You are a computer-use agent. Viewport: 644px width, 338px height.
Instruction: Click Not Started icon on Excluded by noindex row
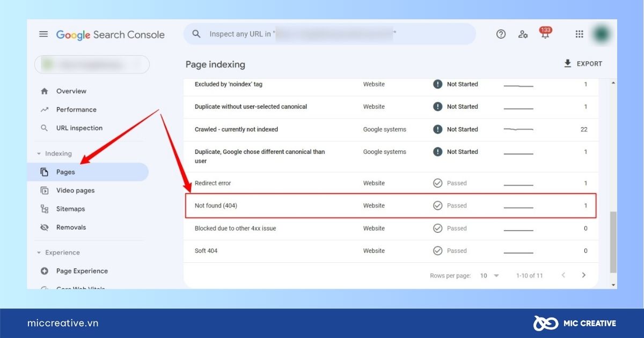point(437,84)
